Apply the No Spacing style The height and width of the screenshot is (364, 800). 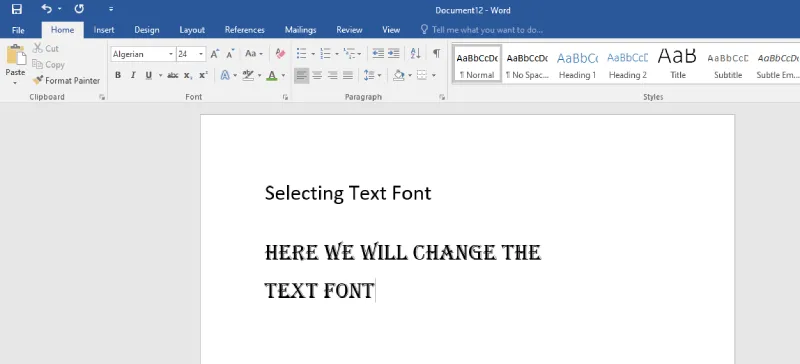click(x=527, y=64)
